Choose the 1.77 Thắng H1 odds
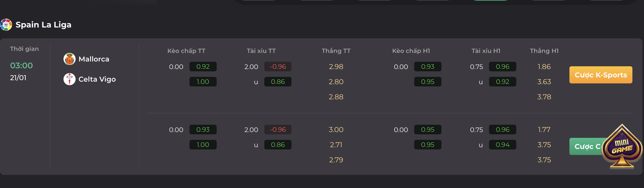Screen dimensions: 644x188 click(x=544, y=130)
